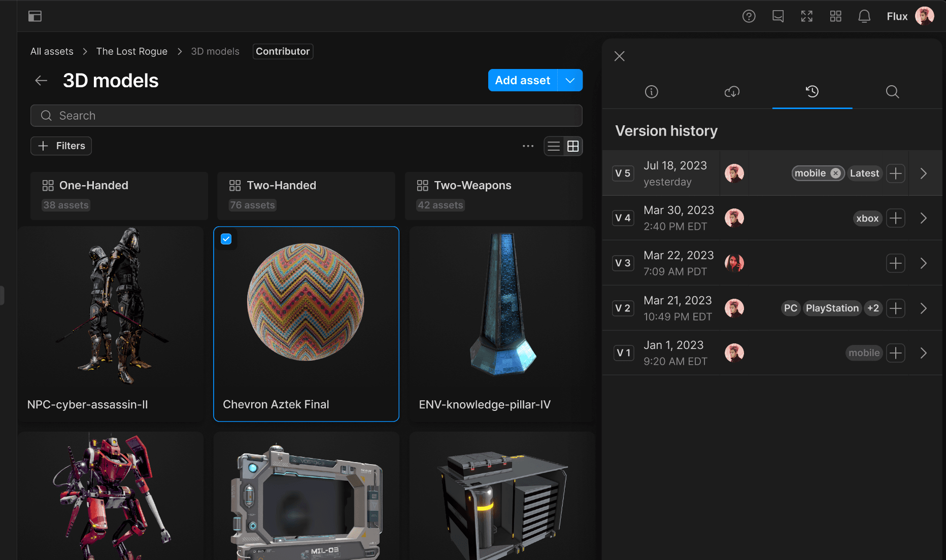Open the downloads tab in the side panel
946x560 pixels.
[x=732, y=92]
